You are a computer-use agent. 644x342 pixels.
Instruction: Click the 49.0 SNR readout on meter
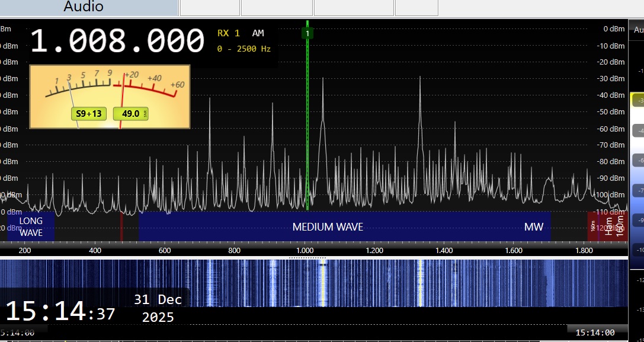130,114
